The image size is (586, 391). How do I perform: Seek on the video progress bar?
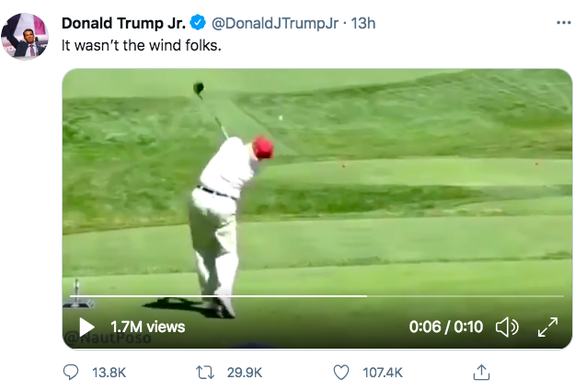click(x=317, y=296)
